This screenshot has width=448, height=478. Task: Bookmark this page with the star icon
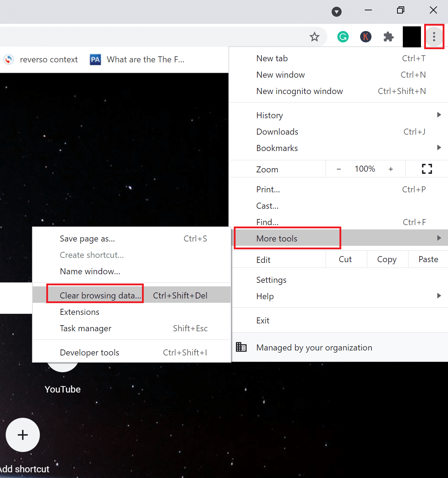pyautogui.click(x=315, y=37)
